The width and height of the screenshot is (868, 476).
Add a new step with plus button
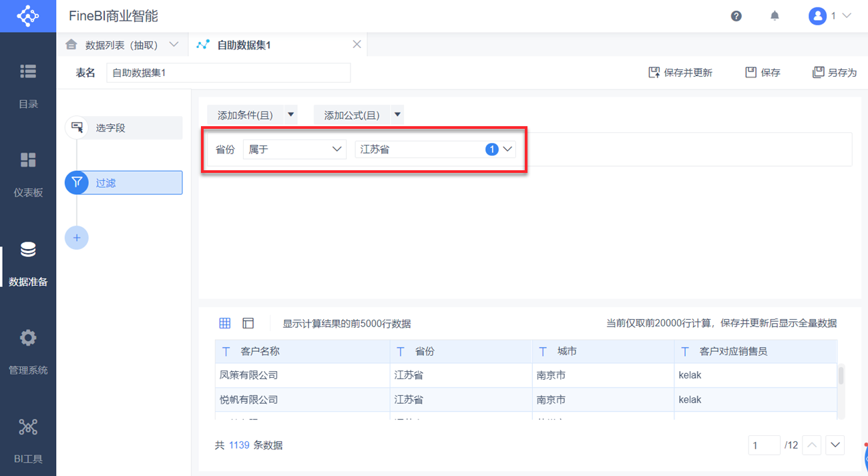[x=77, y=238]
